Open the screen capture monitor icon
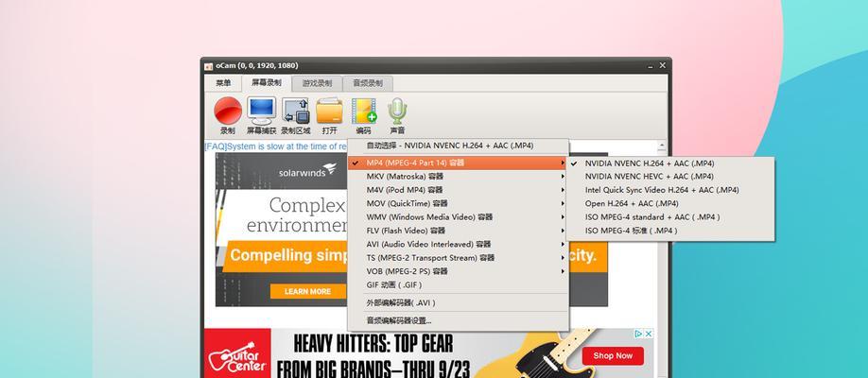Screen dimensions: 868x378 [261, 111]
